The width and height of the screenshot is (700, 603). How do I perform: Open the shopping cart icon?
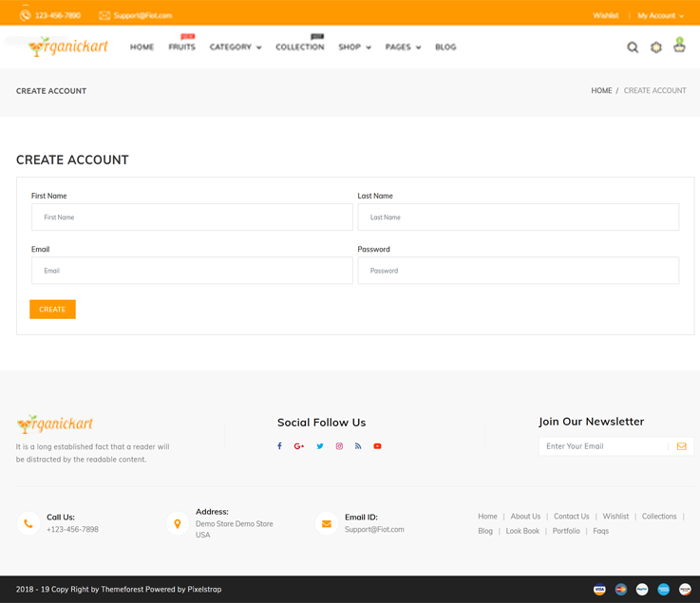pyautogui.click(x=679, y=46)
